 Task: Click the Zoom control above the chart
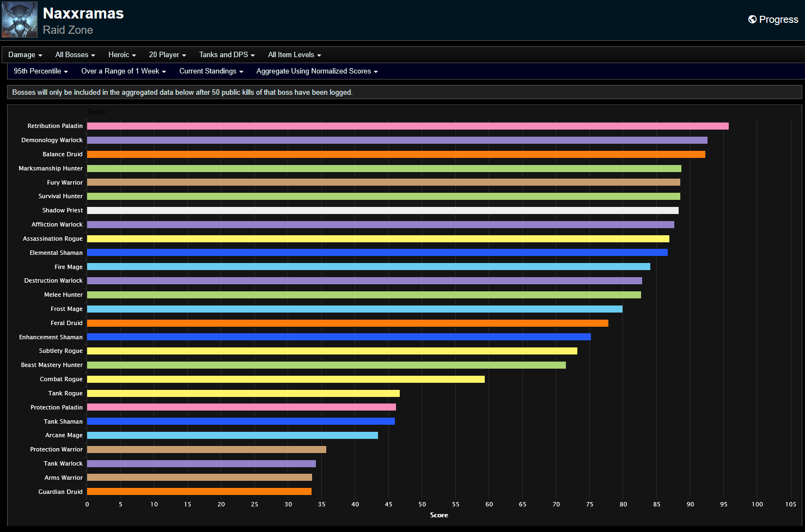click(96, 112)
